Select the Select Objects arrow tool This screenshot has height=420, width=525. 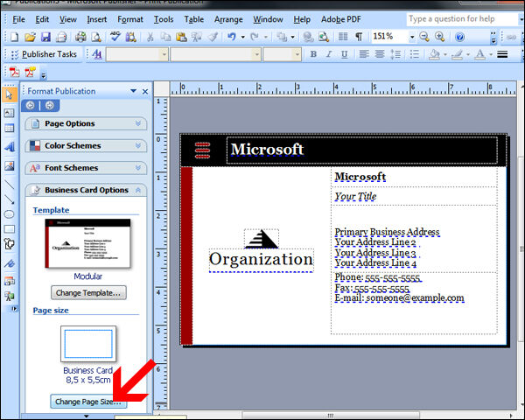(9, 94)
